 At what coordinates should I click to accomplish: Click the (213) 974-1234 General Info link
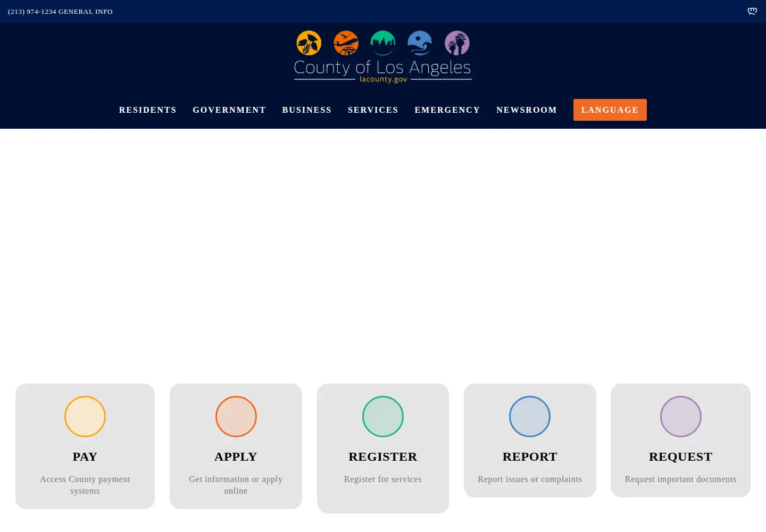(60, 12)
